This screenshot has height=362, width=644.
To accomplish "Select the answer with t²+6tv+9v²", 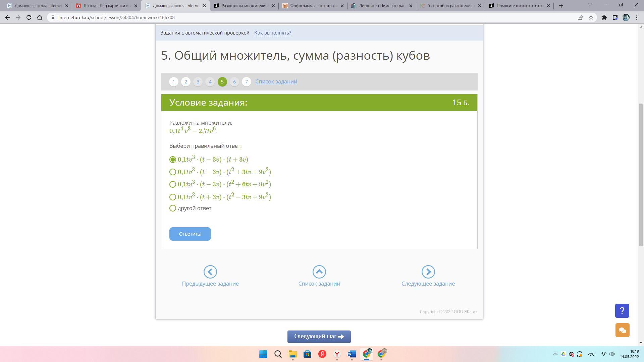I will pyautogui.click(x=173, y=184).
